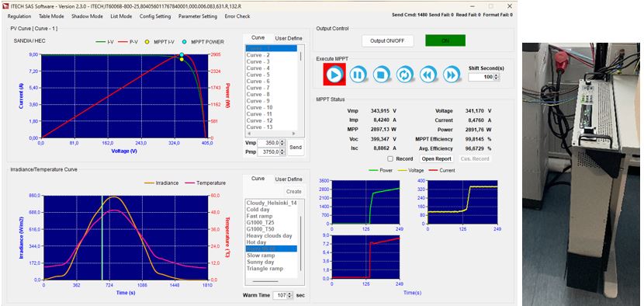Image resolution: width=644 pixels, height=306 pixels.
Task: Click the Output ON/OFF button
Action: 388,41
